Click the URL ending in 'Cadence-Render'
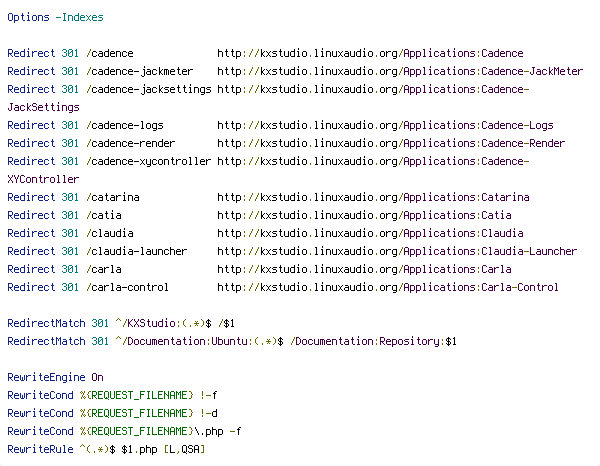This screenshot has height=466, width=600. (x=391, y=143)
